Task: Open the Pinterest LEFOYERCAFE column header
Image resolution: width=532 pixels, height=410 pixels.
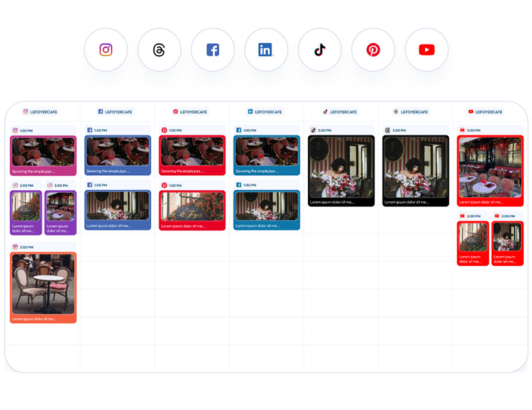Action: coord(190,112)
